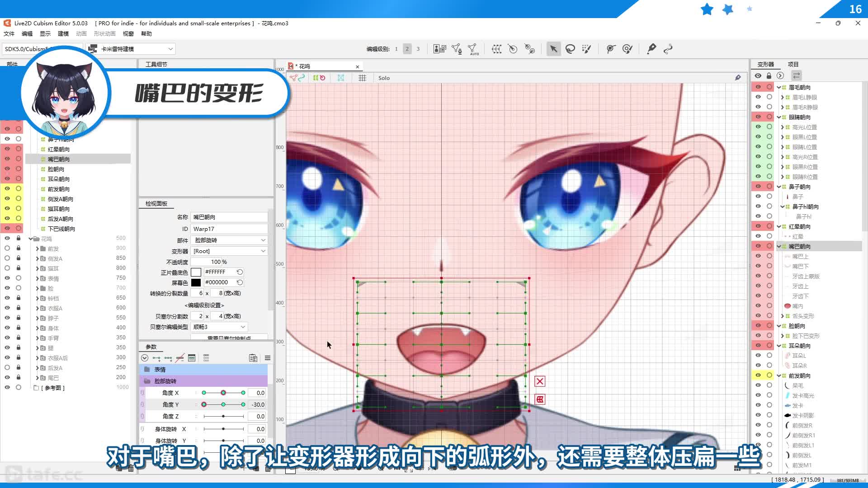Set edit level to 1

396,49
